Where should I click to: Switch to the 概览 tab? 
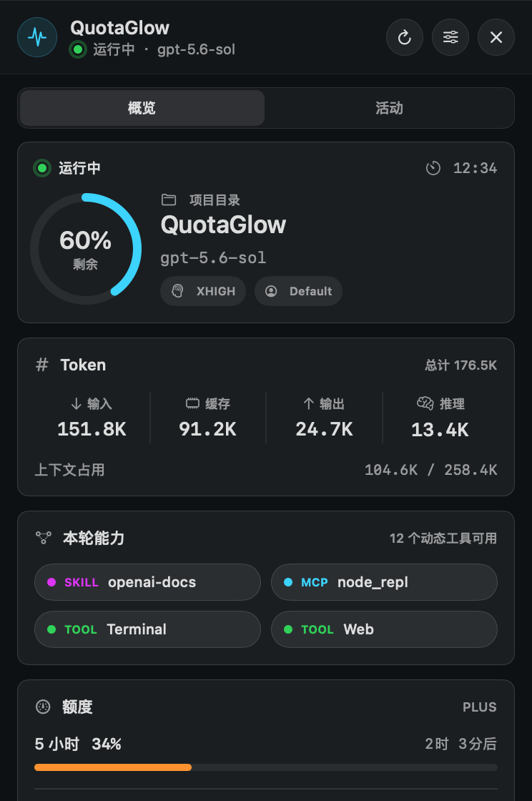(142, 108)
